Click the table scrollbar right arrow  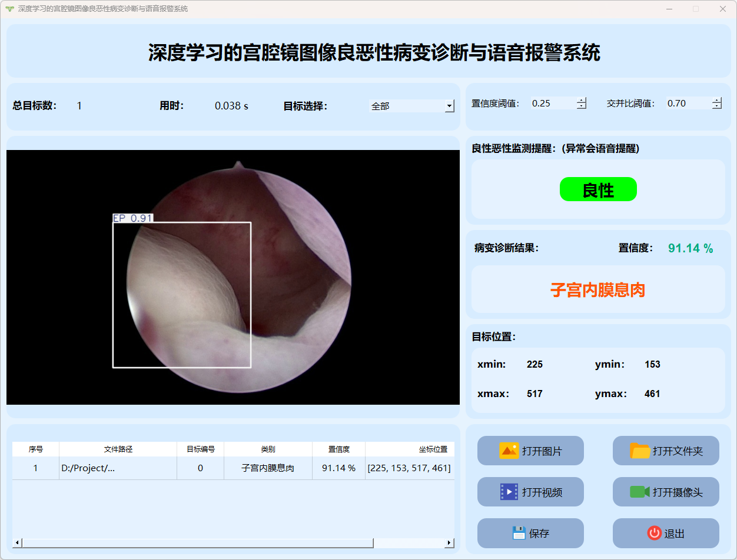point(449,543)
